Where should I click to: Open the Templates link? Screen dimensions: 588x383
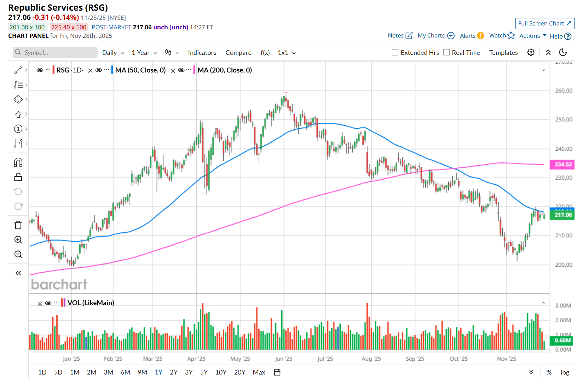click(x=503, y=53)
